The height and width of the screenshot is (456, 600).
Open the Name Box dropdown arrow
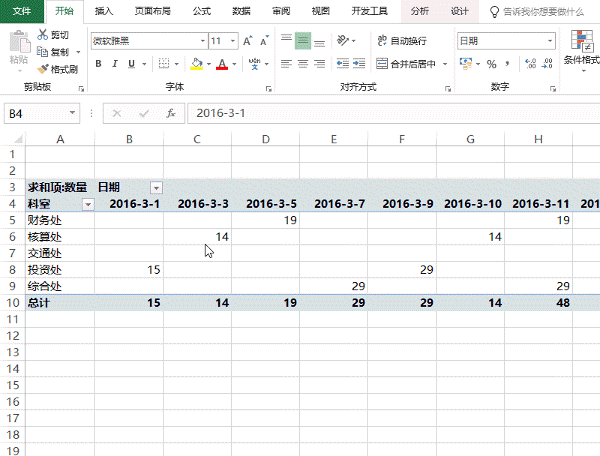click(x=72, y=113)
